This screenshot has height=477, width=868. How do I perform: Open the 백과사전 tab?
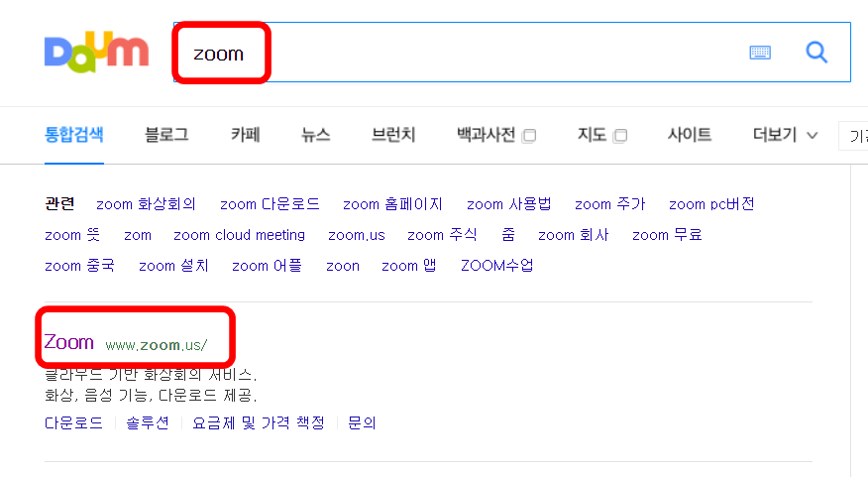[487, 135]
